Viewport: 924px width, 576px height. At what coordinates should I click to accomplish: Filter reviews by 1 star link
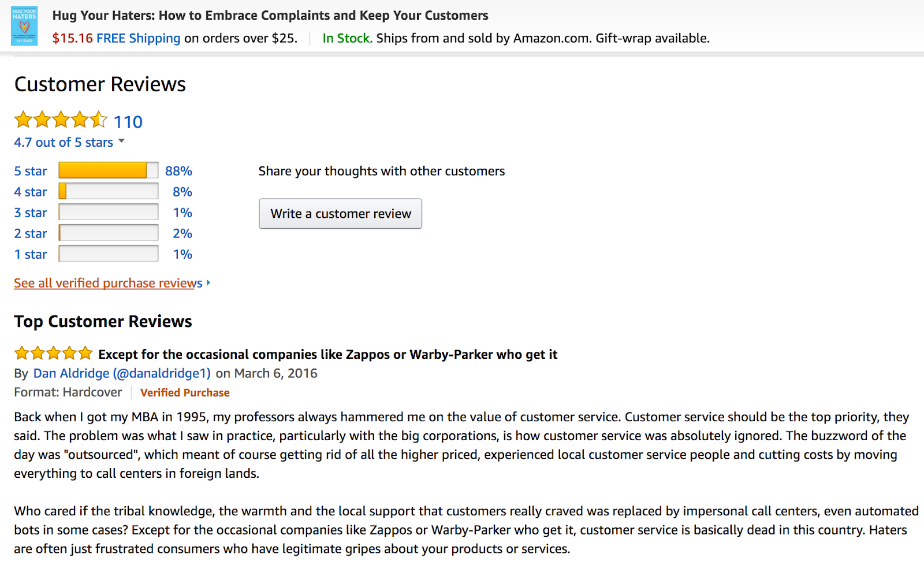click(31, 254)
